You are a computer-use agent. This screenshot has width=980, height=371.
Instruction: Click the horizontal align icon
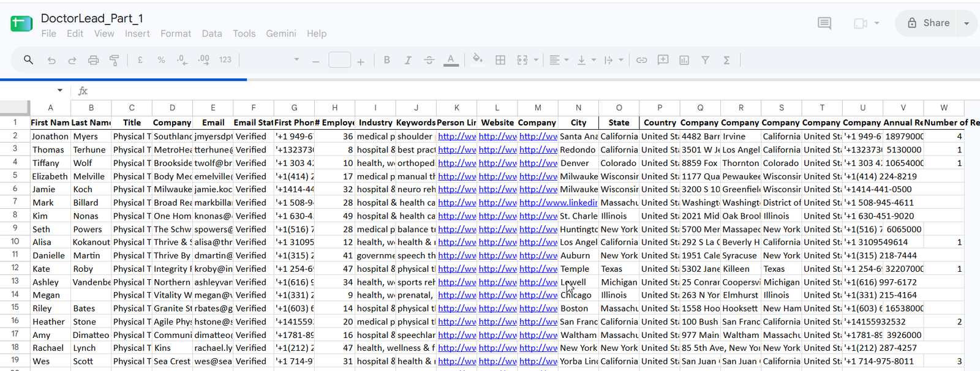coord(554,60)
